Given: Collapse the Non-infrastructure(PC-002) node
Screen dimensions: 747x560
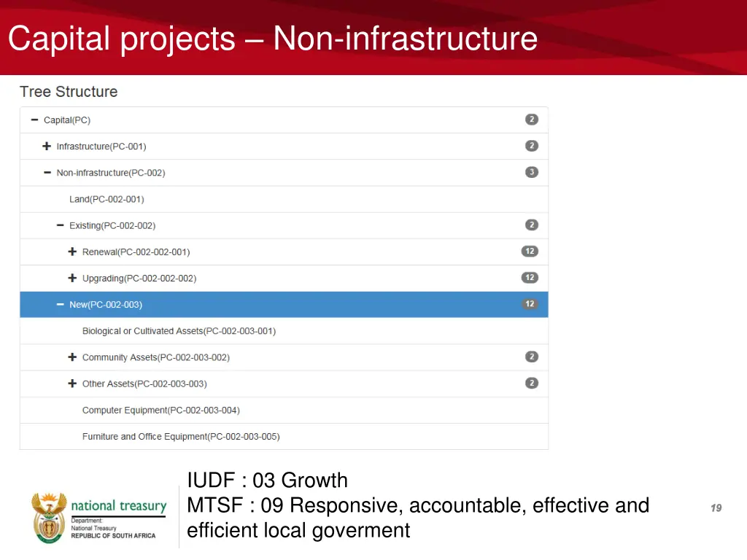Looking at the screenshot, I should tap(47, 172).
